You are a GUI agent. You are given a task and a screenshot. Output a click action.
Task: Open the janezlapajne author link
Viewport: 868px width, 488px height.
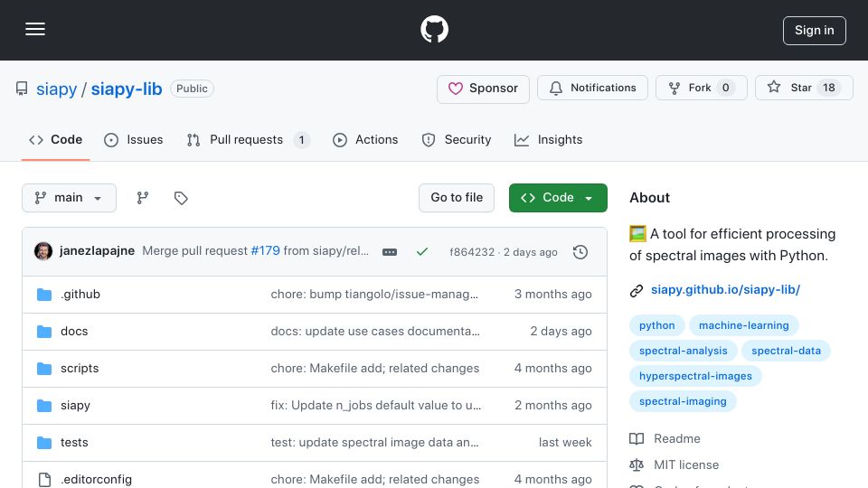[97, 250]
